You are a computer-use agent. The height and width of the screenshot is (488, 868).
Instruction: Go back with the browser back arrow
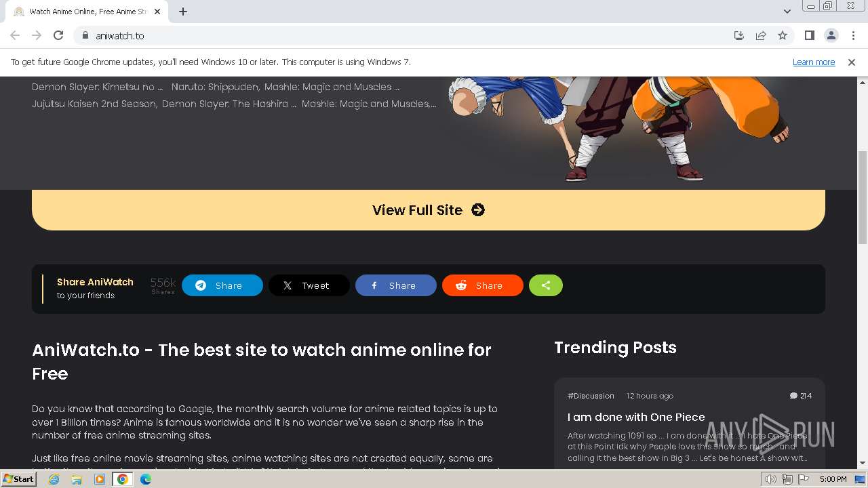tap(15, 35)
